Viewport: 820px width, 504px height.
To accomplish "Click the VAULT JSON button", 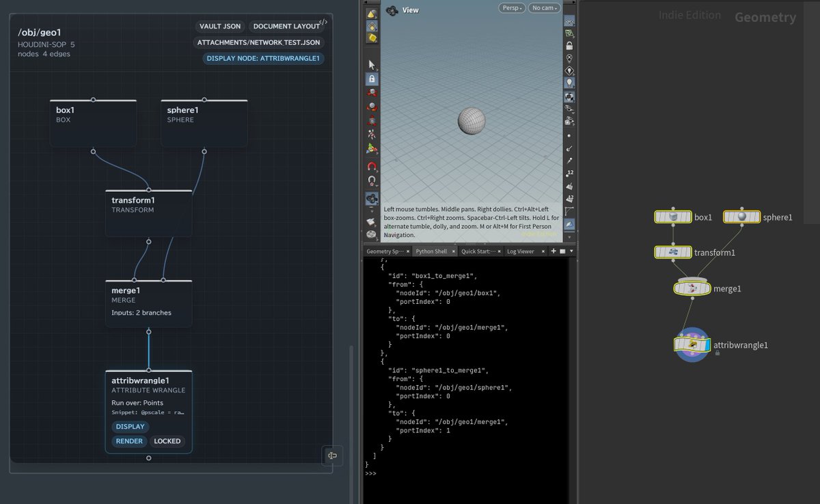I will (x=219, y=26).
